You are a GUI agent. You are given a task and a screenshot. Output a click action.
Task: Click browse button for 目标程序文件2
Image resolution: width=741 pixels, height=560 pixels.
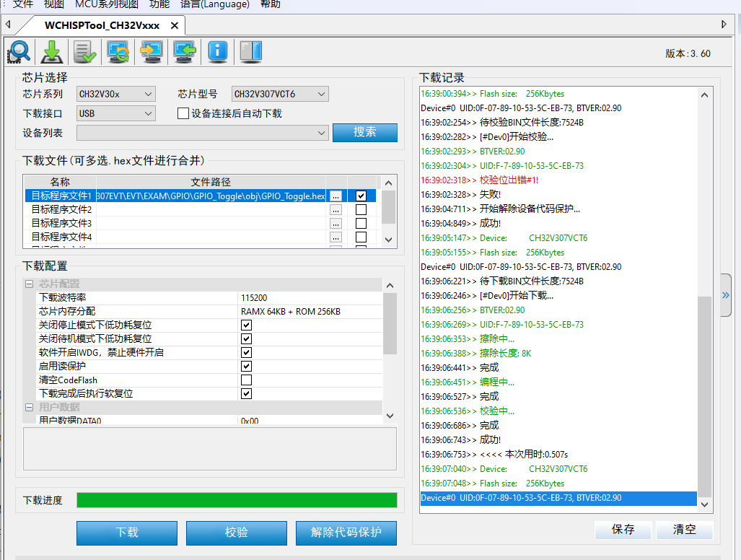tap(336, 210)
